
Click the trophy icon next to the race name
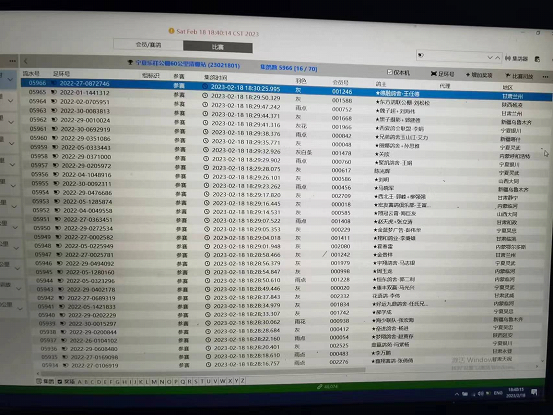[130, 62]
